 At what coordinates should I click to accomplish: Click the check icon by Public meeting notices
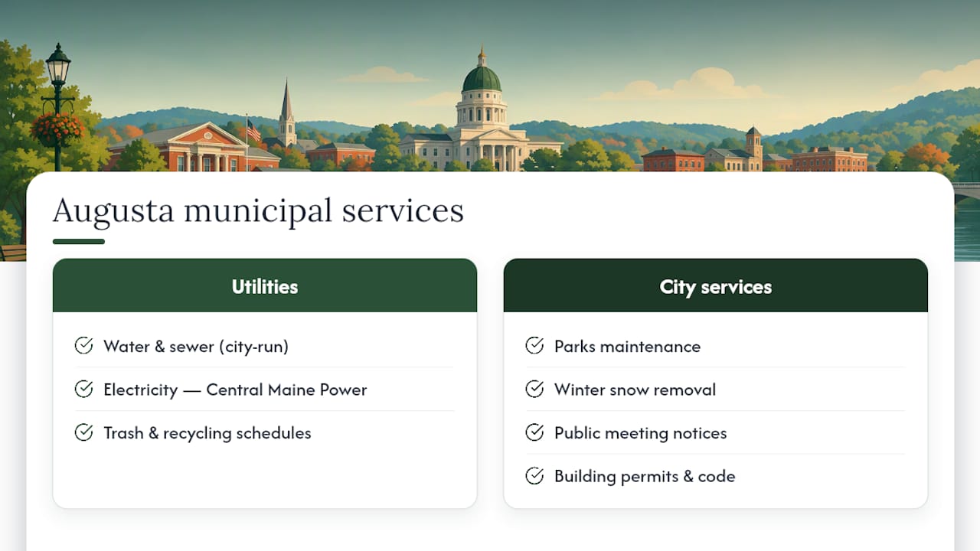[534, 432]
